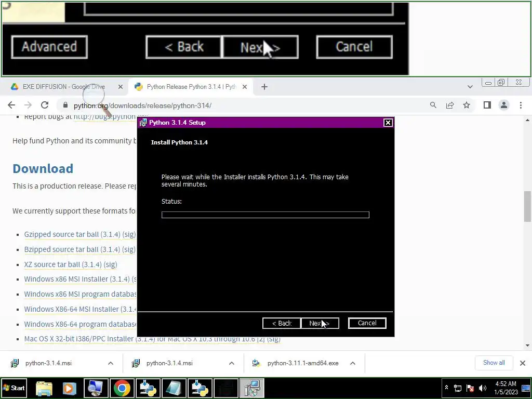Open Bzipped source tar ball (3.1.4) link

point(72,249)
